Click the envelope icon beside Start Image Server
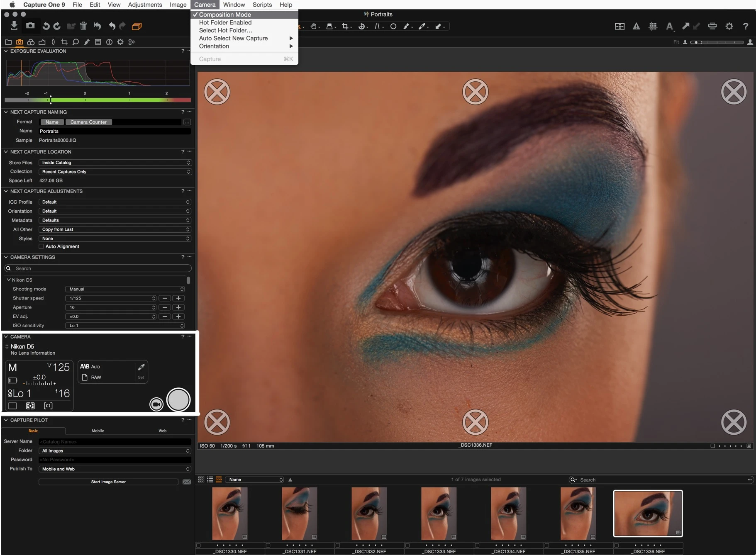756x555 pixels. point(187,482)
